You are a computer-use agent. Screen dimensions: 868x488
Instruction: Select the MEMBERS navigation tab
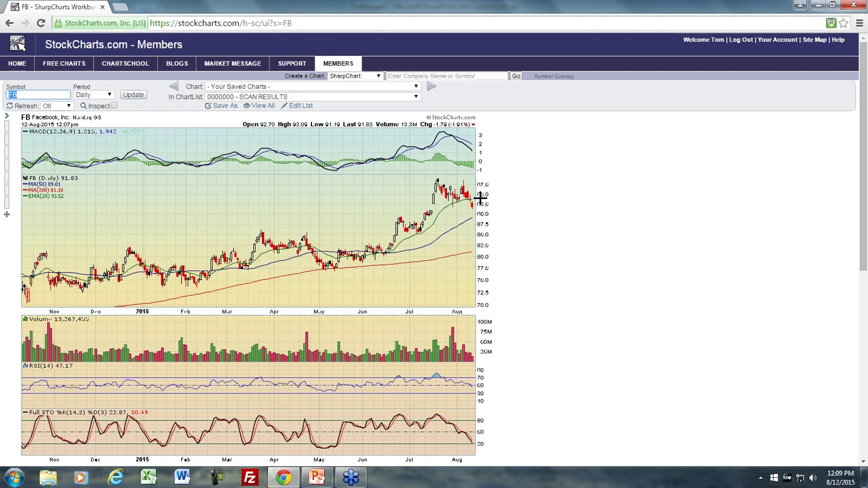click(x=338, y=64)
